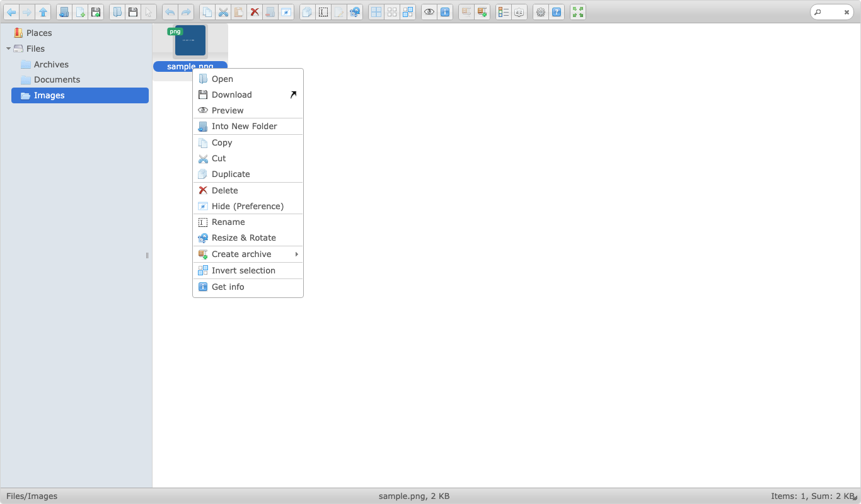
Task: Click the toolbar select all icon
Action: point(376,12)
